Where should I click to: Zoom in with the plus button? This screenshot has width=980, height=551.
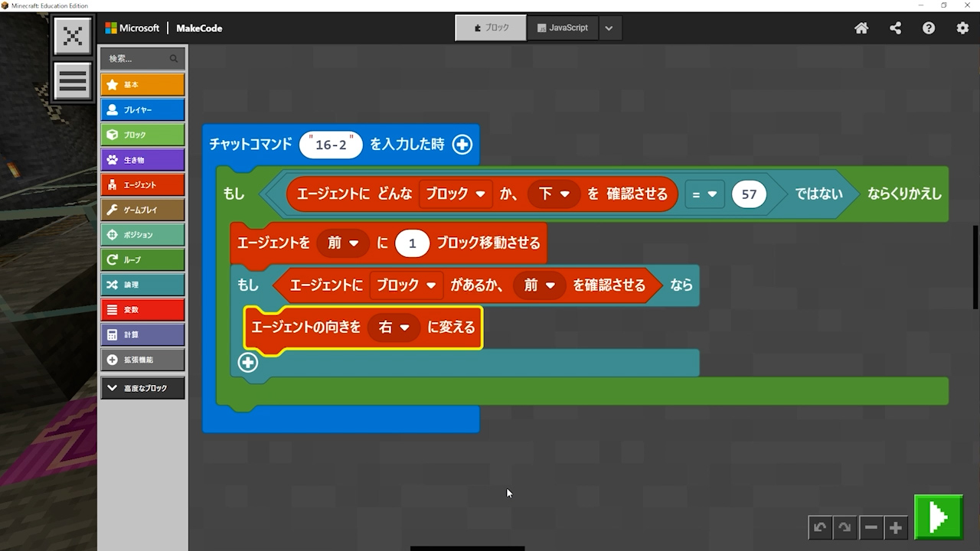coord(895,527)
